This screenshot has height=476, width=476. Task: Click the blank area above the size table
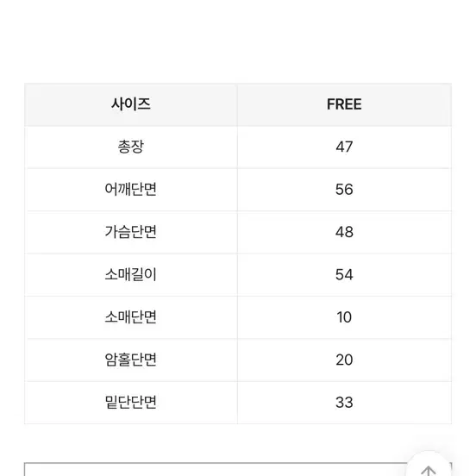[238, 41]
